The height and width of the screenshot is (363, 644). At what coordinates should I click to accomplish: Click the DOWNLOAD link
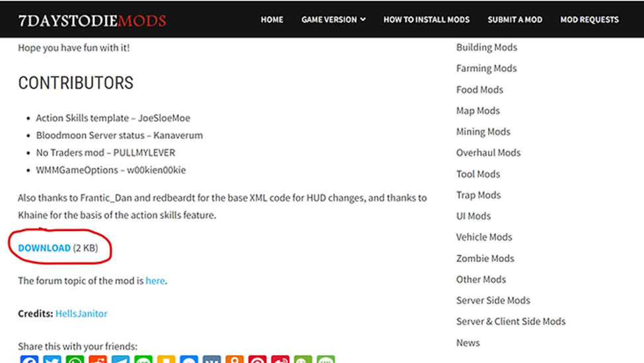44,247
